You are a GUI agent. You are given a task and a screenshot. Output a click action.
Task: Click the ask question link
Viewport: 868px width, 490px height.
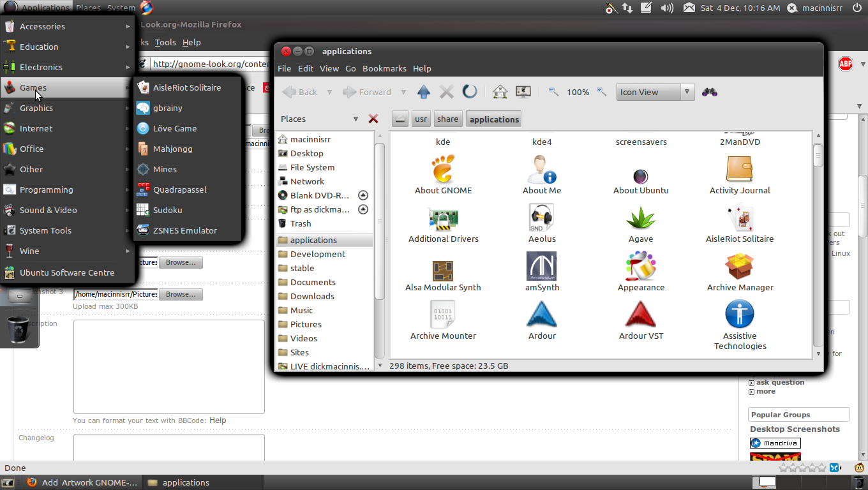[x=780, y=382]
